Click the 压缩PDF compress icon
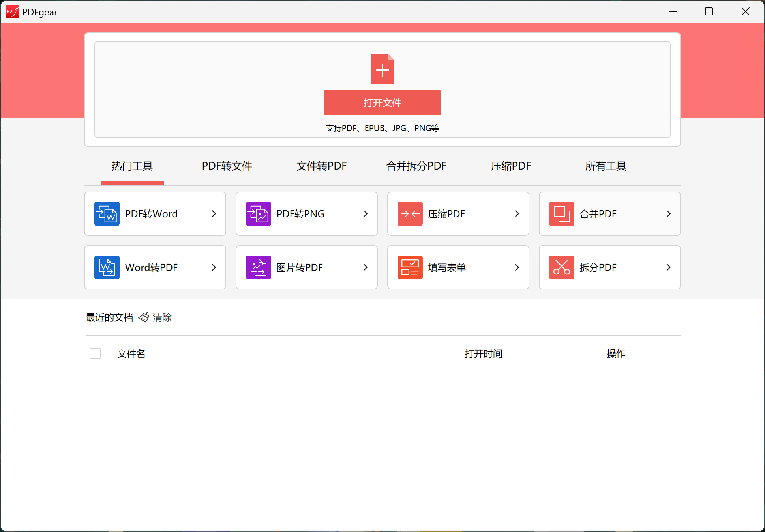 (x=410, y=213)
